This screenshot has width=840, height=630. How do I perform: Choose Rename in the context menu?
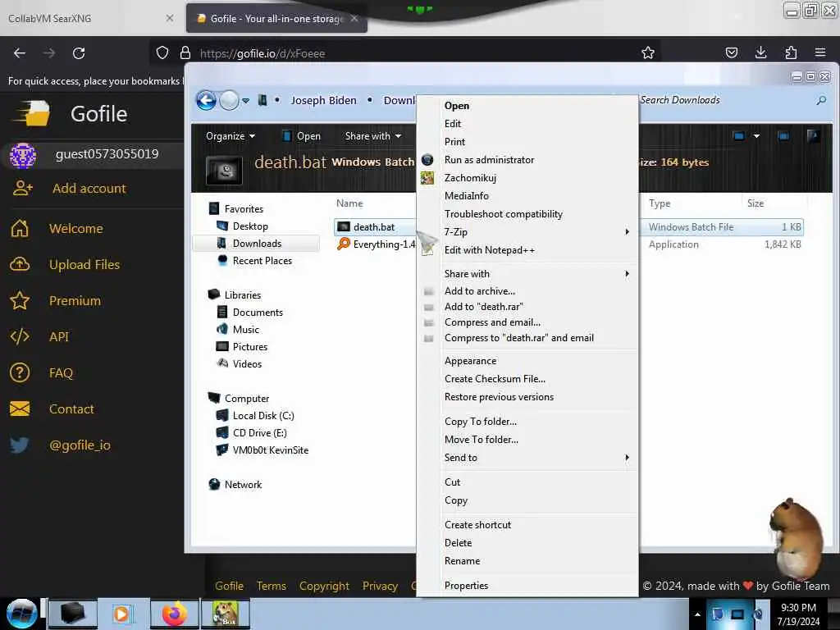click(x=527, y=561)
